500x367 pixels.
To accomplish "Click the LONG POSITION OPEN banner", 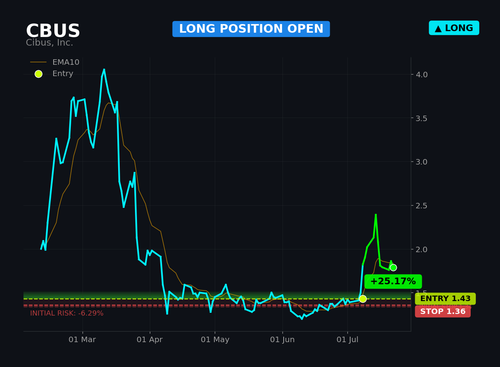I will click(x=251, y=29).
